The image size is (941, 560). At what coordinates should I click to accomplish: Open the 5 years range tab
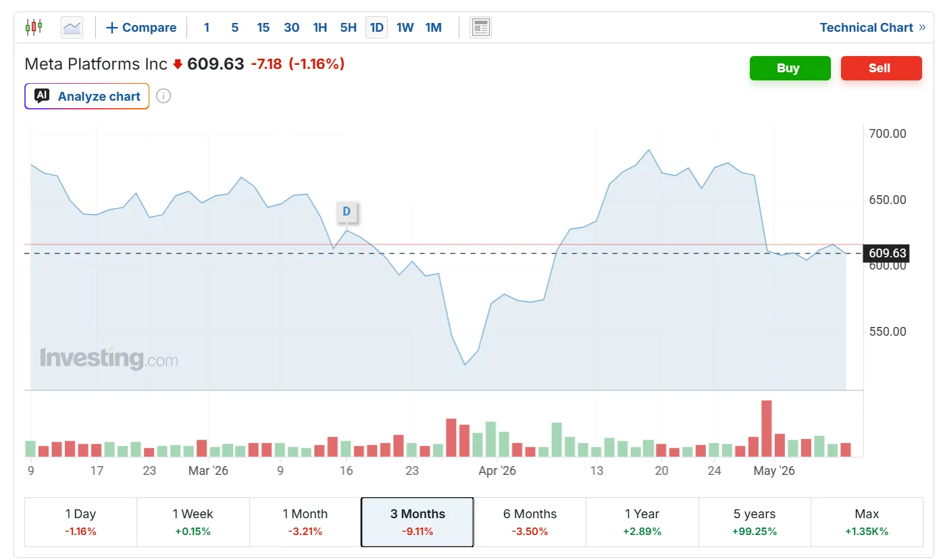(755, 522)
